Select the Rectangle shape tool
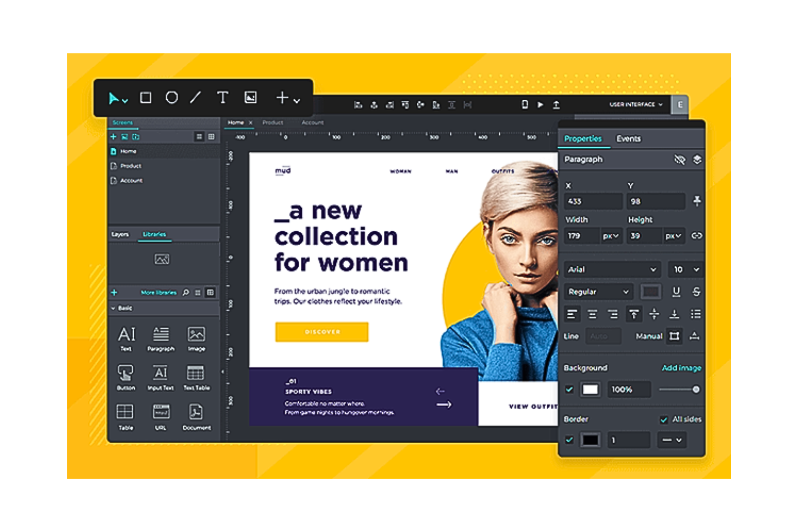 146,98
